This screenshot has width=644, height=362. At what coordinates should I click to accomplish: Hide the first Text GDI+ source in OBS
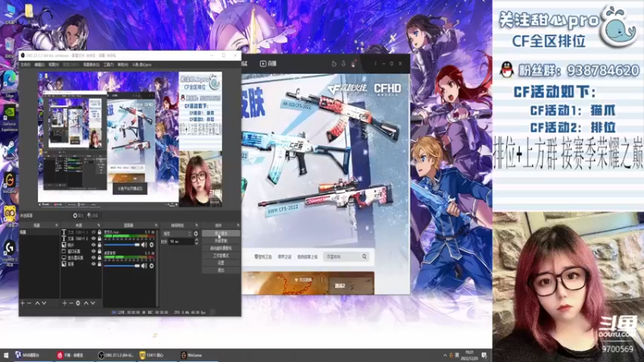[93, 232]
